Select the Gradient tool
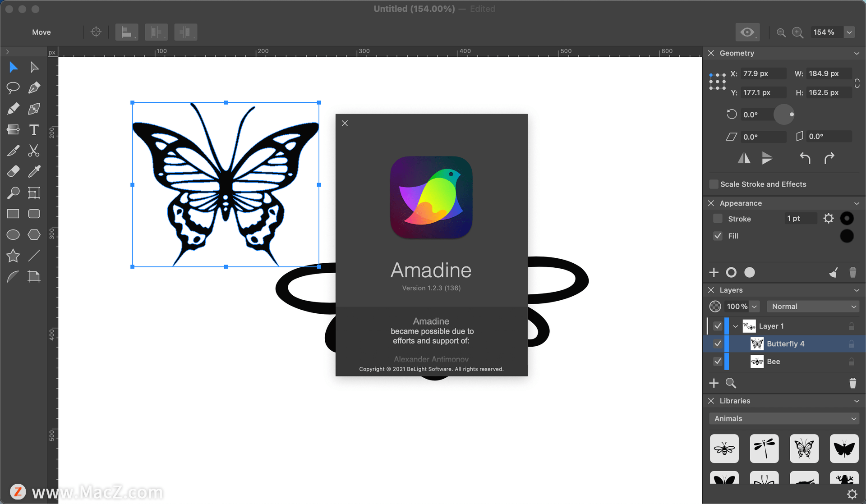Screen dimensions: 866x504 [13, 130]
